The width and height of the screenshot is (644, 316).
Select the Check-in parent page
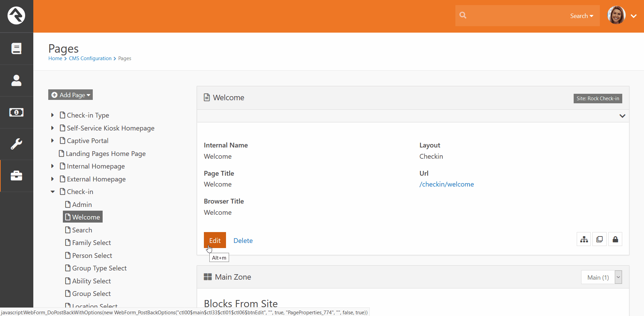(80, 192)
